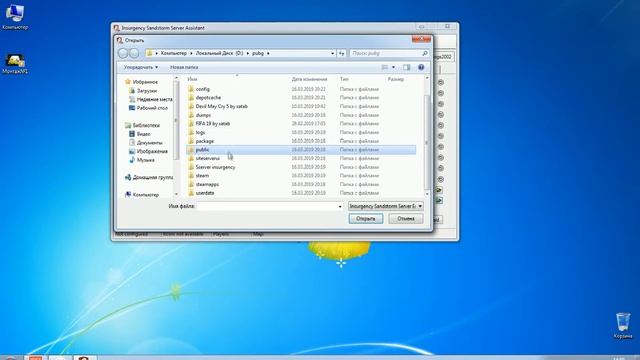
Task: Select Компьютер in the navigation pane
Action: click(146, 195)
